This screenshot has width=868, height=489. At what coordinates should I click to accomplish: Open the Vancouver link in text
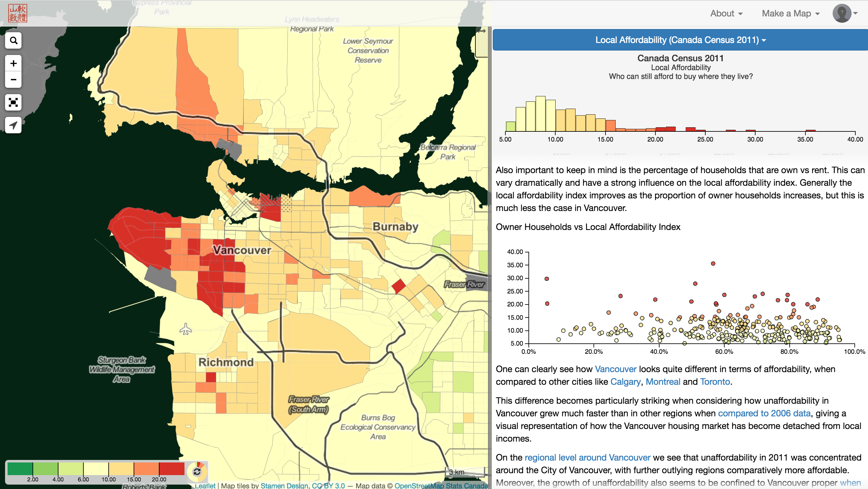[x=615, y=369]
